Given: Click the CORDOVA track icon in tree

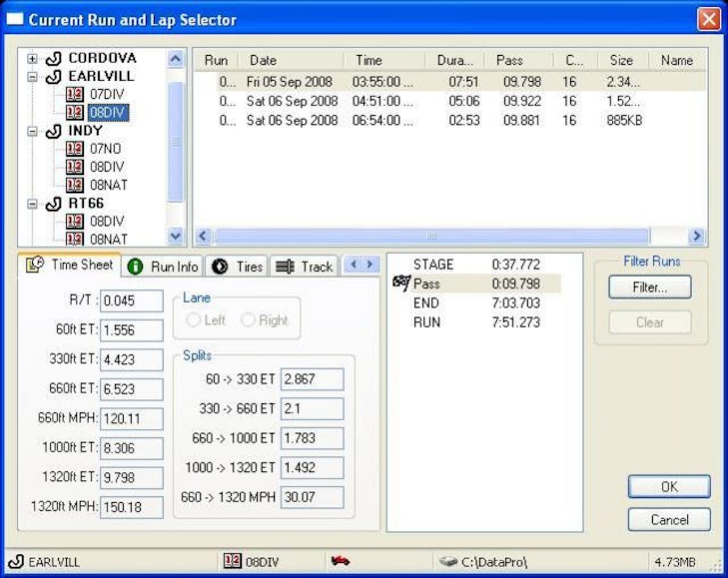Looking at the screenshot, I should tap(54, 59).
